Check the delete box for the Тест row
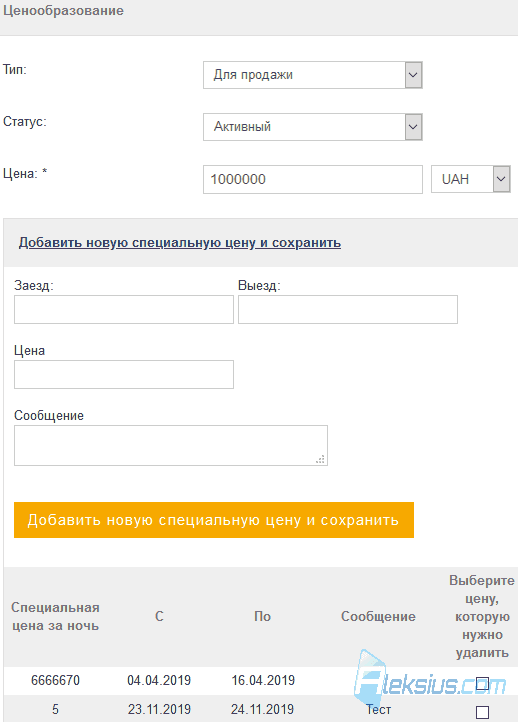Viewport: 518px width, 722px height. (x=482, y=712)
